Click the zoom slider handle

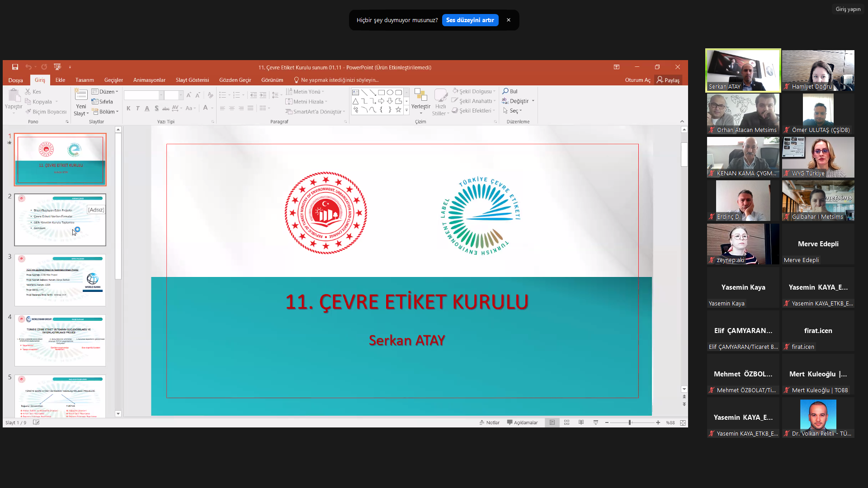tap(630, 422)
